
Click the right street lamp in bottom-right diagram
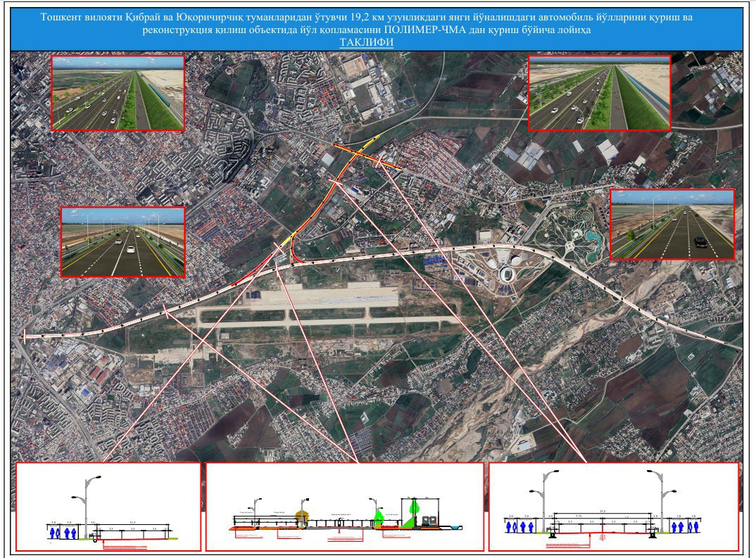pyautogui.click(x=662, y=500)
